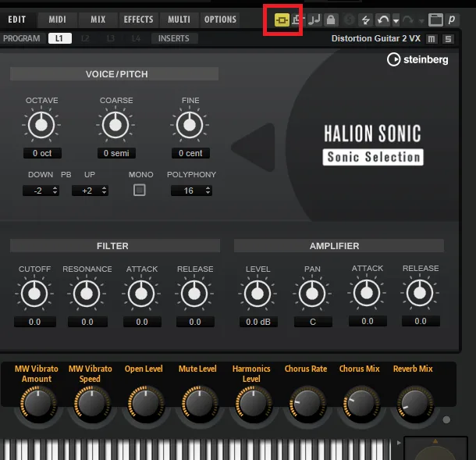Viewport: 476px width, 460px height.
Task: Adjust pitchbend DOWN stepper arrows
Action: click(55, 191)
